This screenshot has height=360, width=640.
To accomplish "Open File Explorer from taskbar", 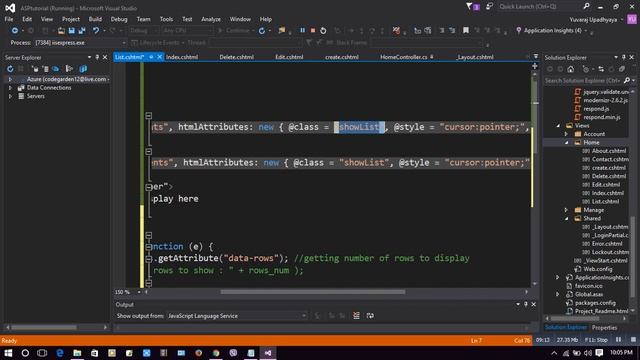I will (77, 353).
